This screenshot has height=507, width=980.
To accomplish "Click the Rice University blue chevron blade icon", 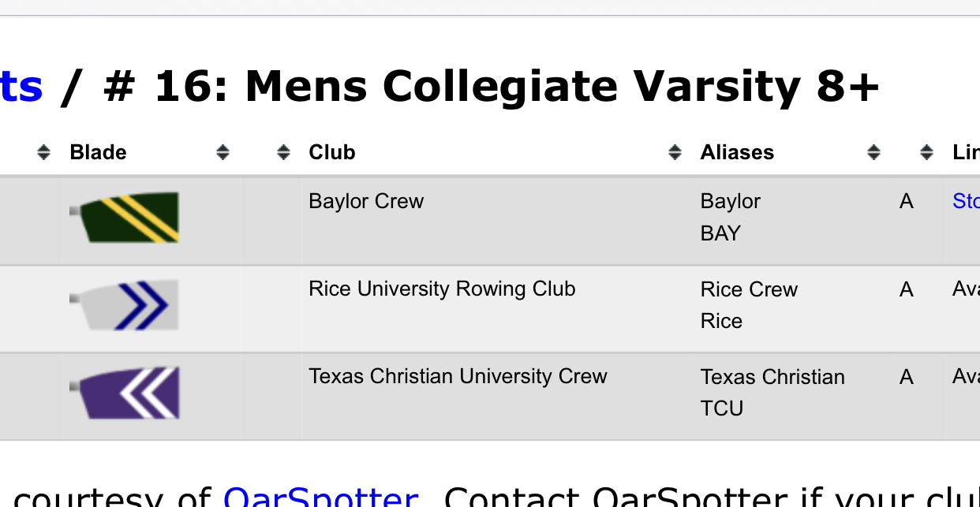I will pos(125,304).
